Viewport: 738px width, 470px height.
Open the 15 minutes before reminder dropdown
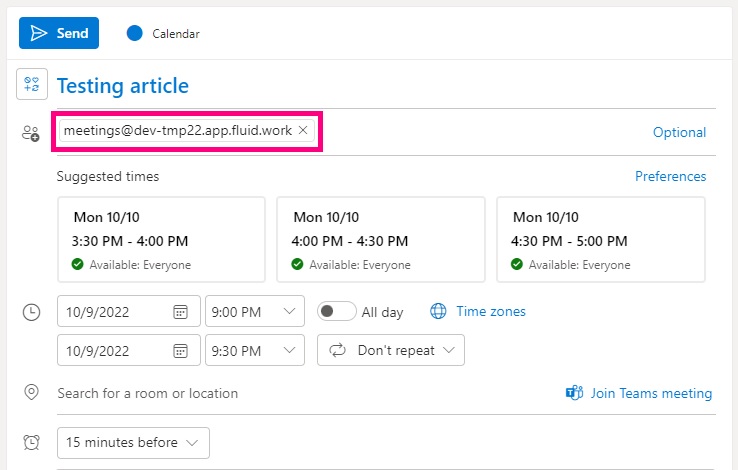133,443
